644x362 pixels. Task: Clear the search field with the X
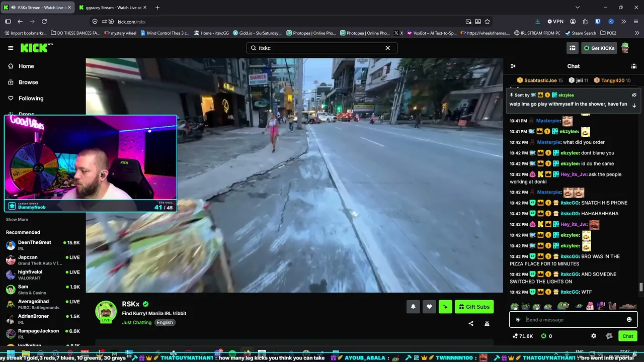pyautogui.click(x=387, y=48)
